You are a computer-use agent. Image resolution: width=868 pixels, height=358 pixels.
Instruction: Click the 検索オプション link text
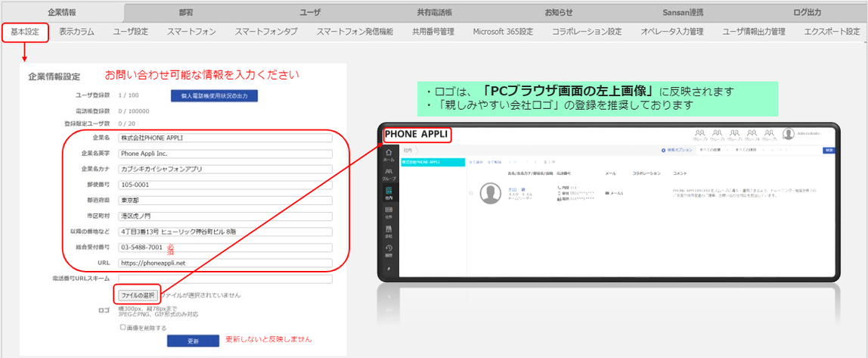(x=680, y=150)
